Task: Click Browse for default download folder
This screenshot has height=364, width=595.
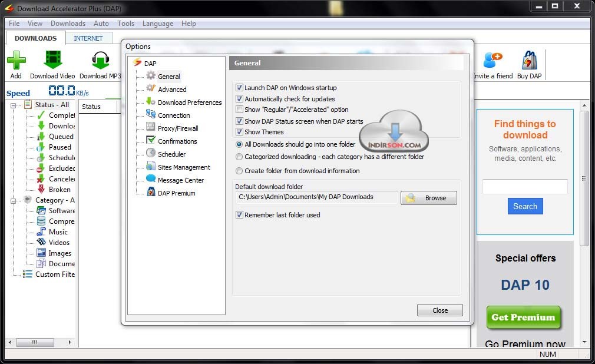Action: (x=429, y=198)
